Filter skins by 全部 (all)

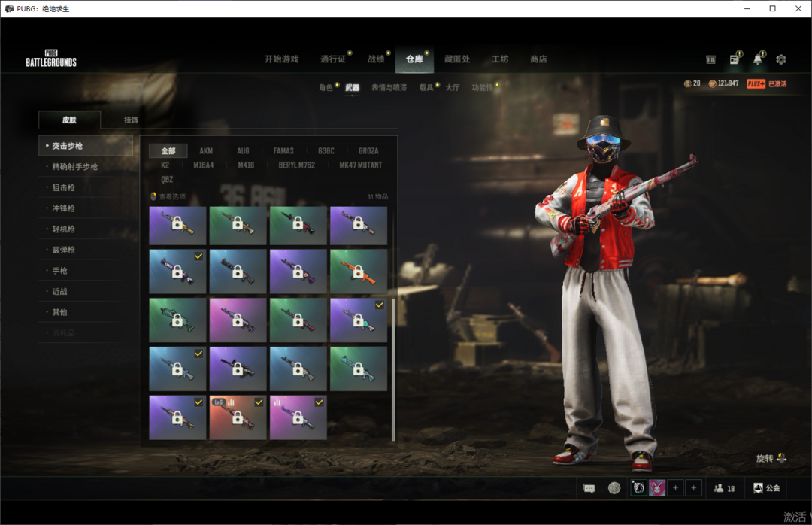(168, 151)
